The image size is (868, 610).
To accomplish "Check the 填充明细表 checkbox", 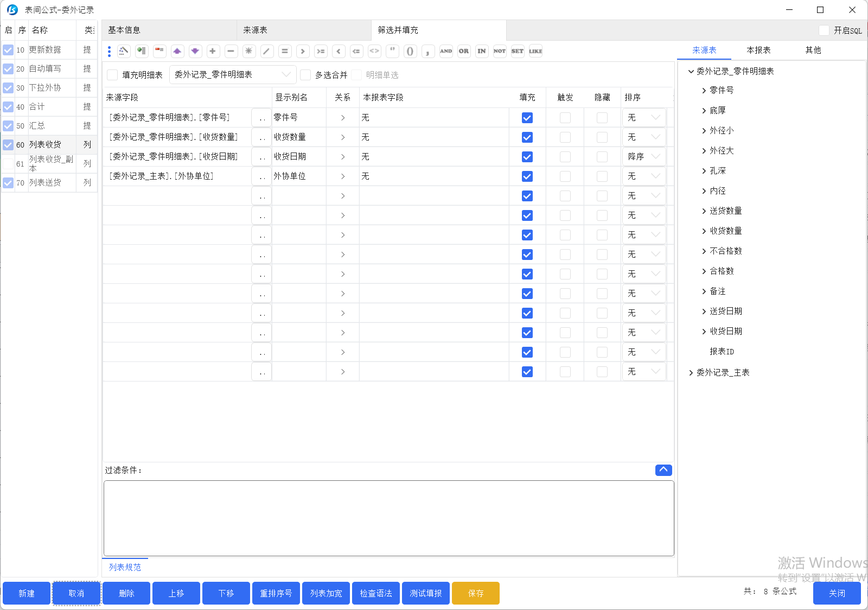I will [112, 75].
